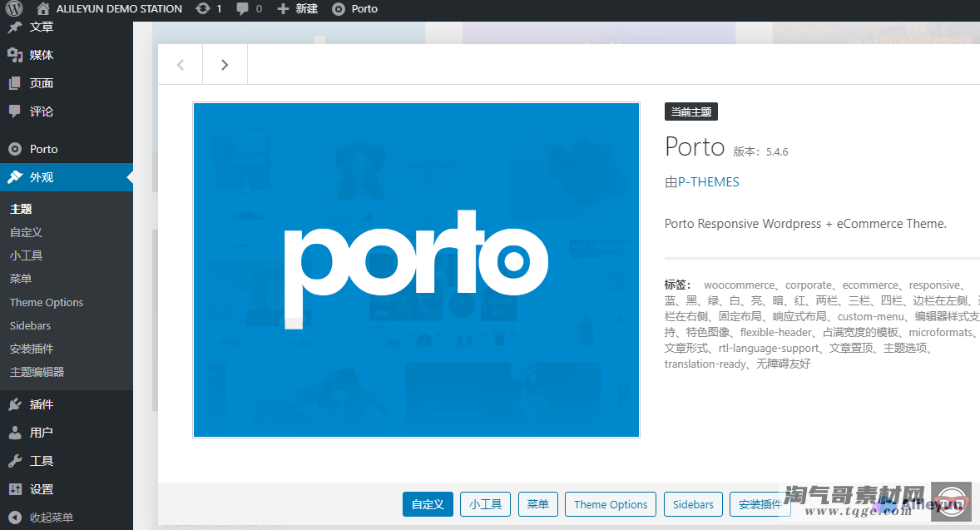Click the 标签: label
980x530 pixels.
pos(677,285)
